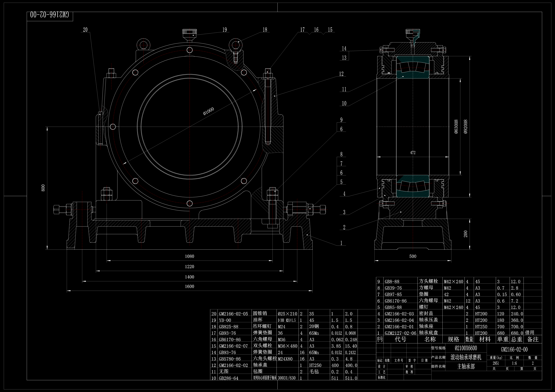Click the GB85-88 code cell
Viewport: 555px width, 392px height.
coord(393,307)
